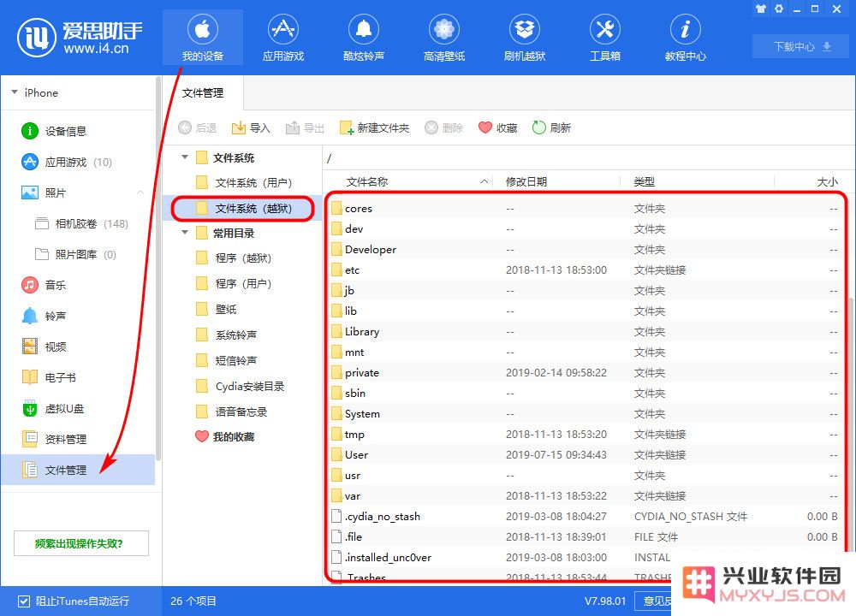856x616 pixels.
Task: Click the 刷新 refresh button
Action: 551,127
